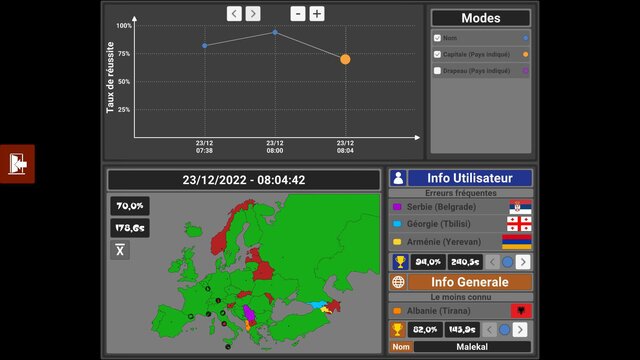Enable the Drapeau (Pays indiqué) checkbox

point(438,71)
